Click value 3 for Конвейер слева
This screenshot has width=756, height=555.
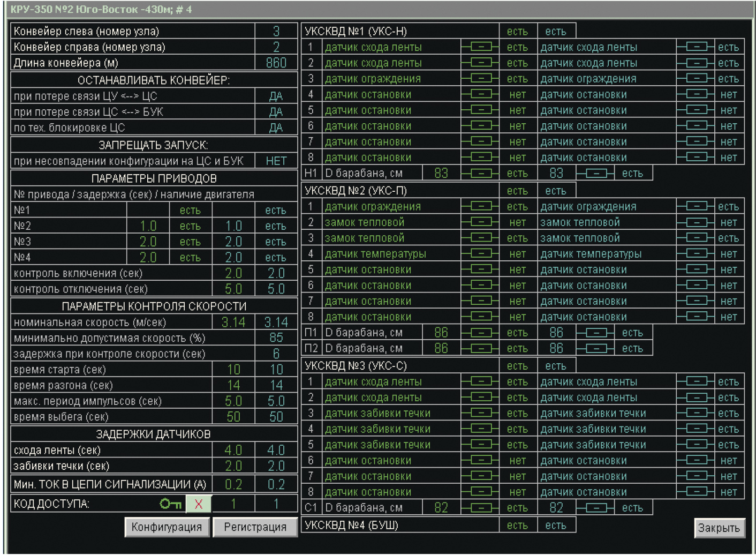tap(276, 31)
